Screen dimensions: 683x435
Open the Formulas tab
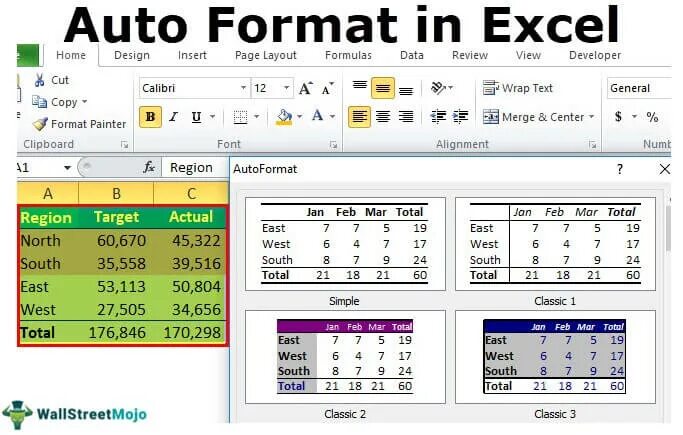click(348, 56)
